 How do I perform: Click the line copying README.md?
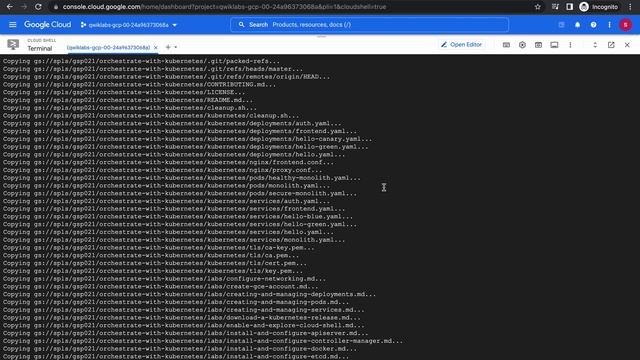[x=128, y=100]
